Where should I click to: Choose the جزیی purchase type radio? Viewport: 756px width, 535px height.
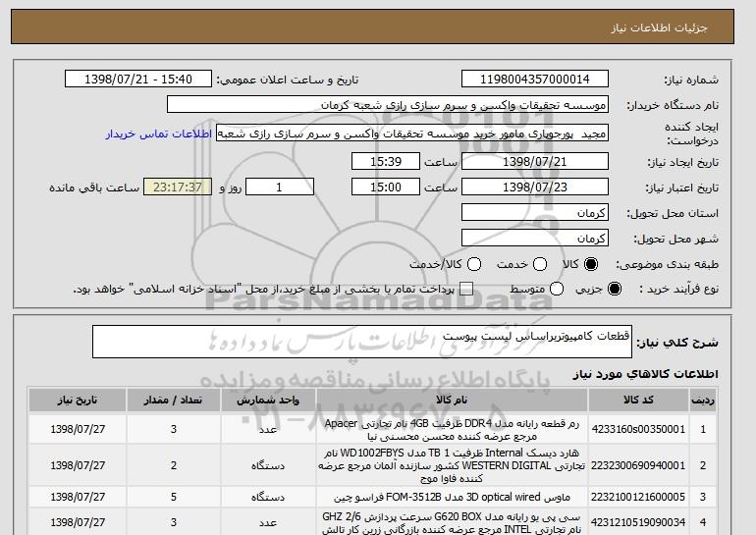(615, 289)
